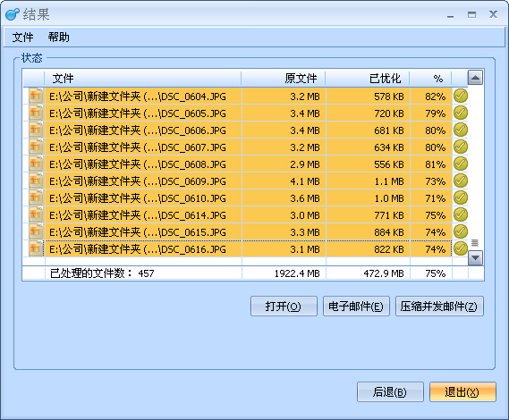
Task: Sort by the 文件 column header
Action: (x=143, y=78)
